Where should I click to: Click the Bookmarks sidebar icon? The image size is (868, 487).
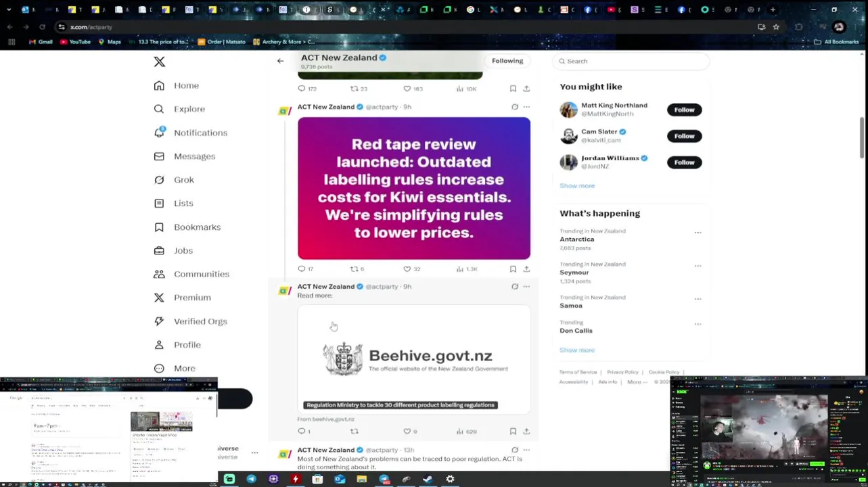[x=159, y=227]
